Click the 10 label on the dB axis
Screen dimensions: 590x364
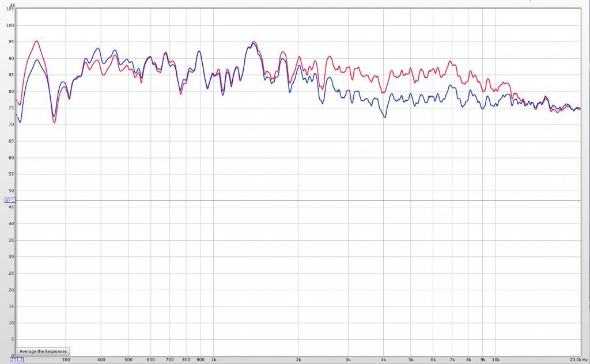12,323
